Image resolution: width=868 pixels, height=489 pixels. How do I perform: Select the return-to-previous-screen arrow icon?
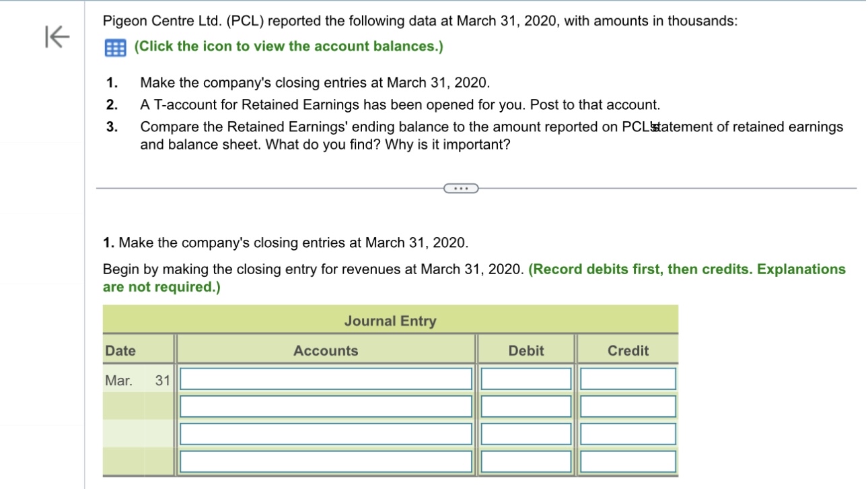click(x=56, y=38)
